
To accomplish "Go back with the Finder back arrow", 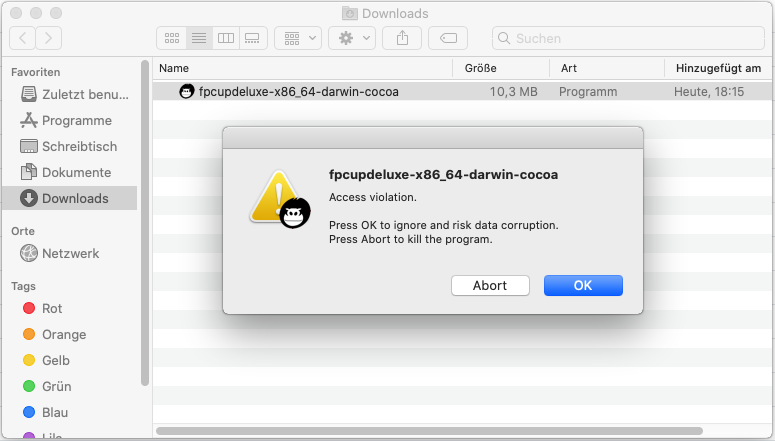I will [22, 38].
